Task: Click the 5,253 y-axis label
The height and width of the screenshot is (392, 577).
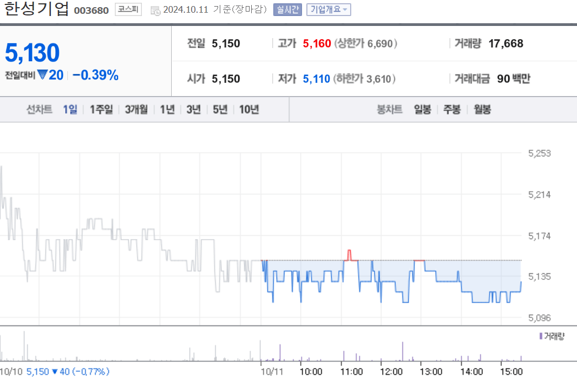Action: (x=539, y=153)
